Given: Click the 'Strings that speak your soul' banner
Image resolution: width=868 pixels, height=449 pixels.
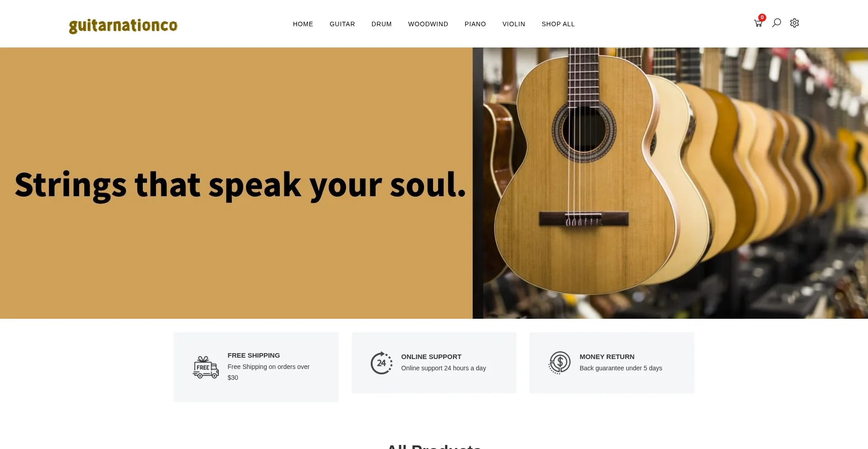Looking at the screenshot, I should click(240, 185).
